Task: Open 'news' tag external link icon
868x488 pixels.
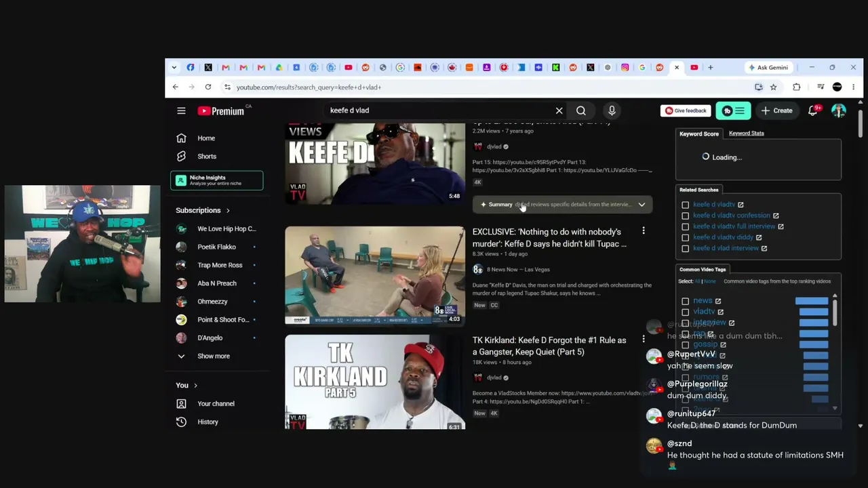Action: (718, 301)
